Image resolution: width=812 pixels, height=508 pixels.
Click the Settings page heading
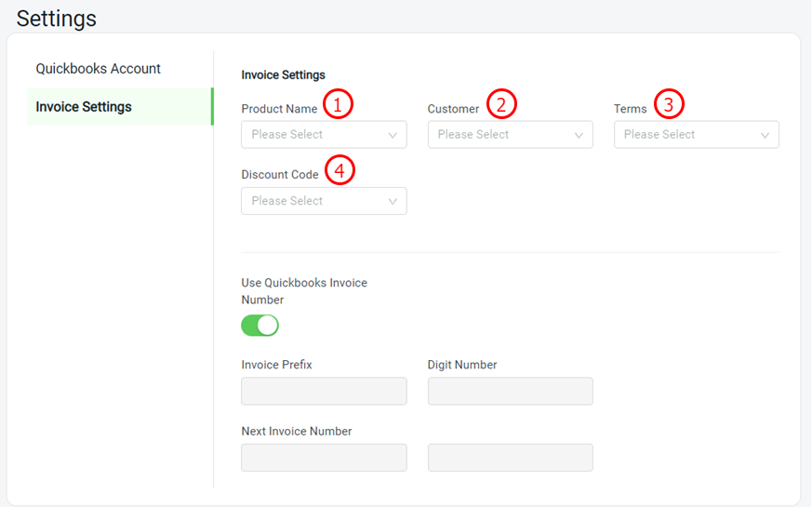click(57, 19)
